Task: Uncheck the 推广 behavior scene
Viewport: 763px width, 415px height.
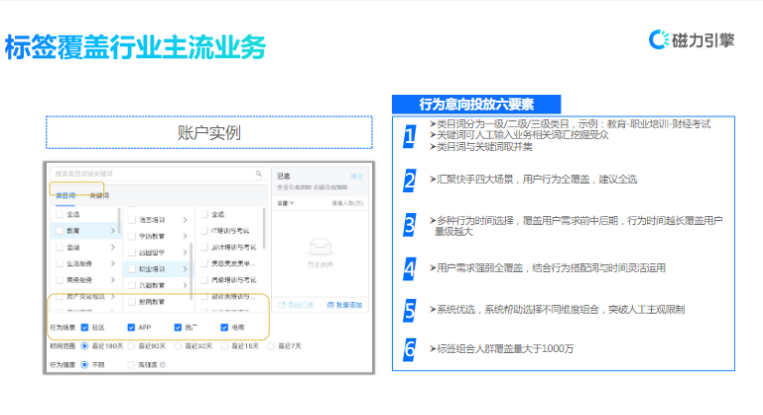Action: pyautogui.click(x=178, y=327)
